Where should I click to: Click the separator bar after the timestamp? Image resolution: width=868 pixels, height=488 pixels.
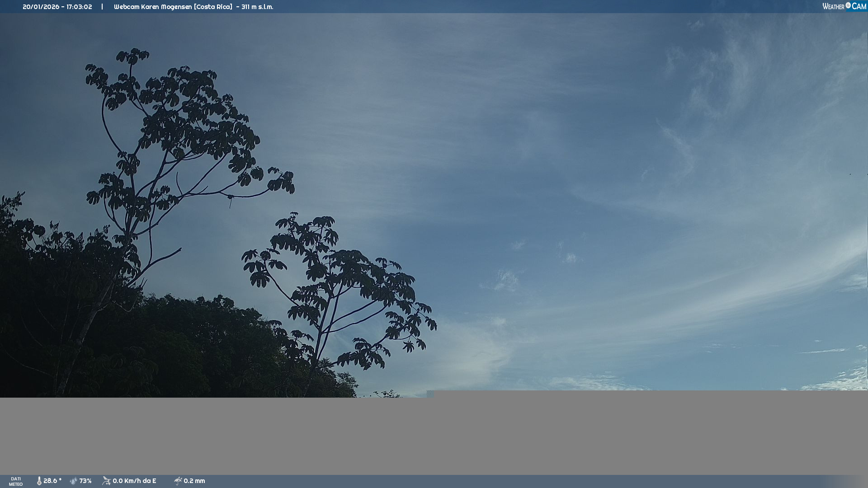(102, 7)
